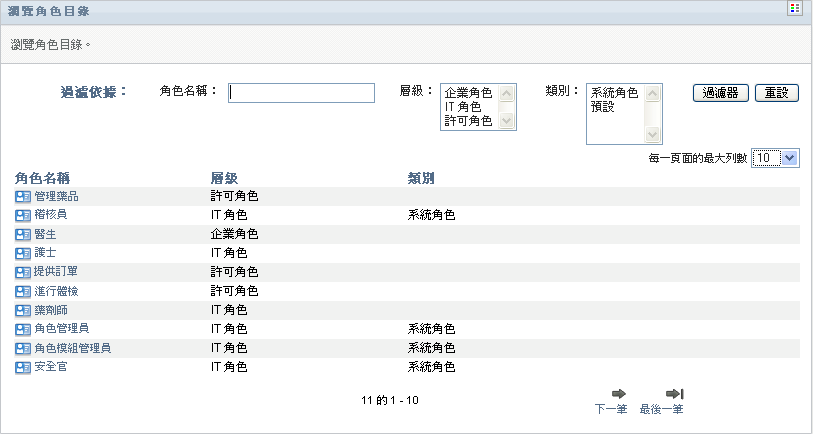Click the role icon beside 安全官
This screenshot has width=813, height=434.
pos(23,367)
